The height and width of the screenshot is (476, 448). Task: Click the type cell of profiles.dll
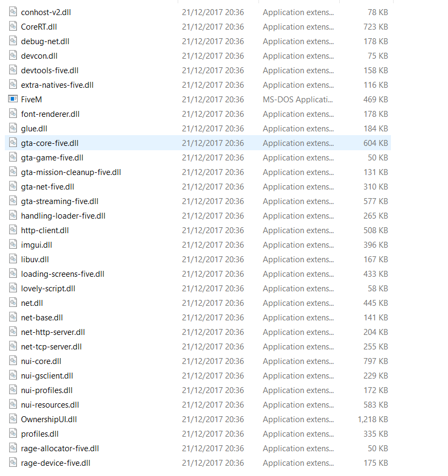tap(298, 434)
